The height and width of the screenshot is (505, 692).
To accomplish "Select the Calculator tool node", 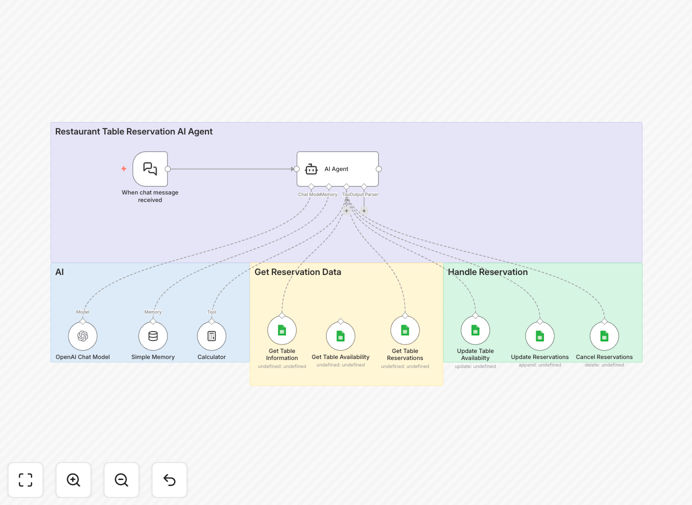I will (x=211, y=336).
